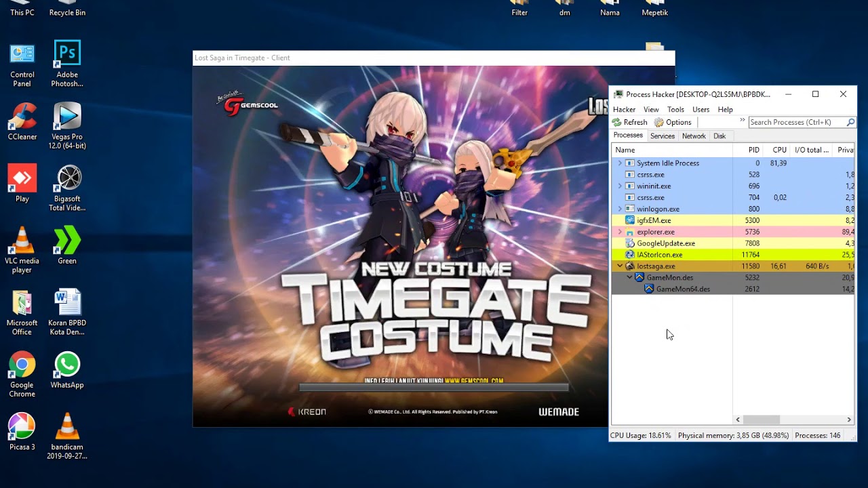Select the csrss.exe row with PID 704
Image resolution: width=868 pixels, height=488 pixels.
click(x=733, y=198)
